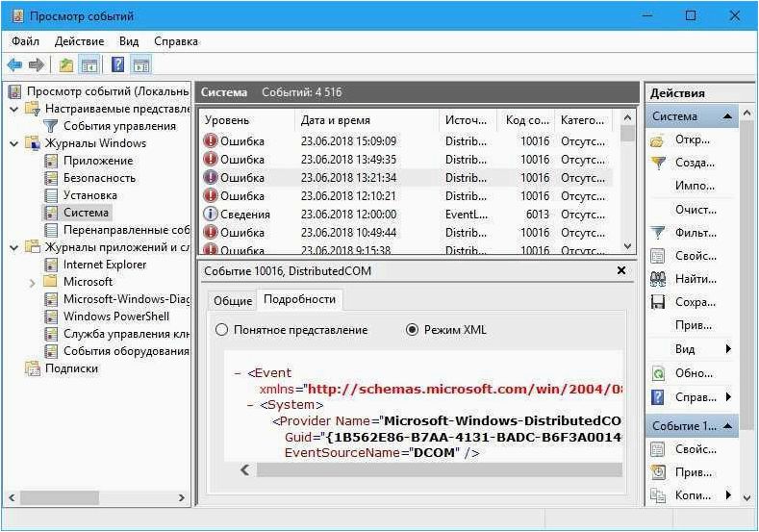Toggle the action pane toolbar icon
The height and width of the screenshot is (532, 759).
click(141, 64)
